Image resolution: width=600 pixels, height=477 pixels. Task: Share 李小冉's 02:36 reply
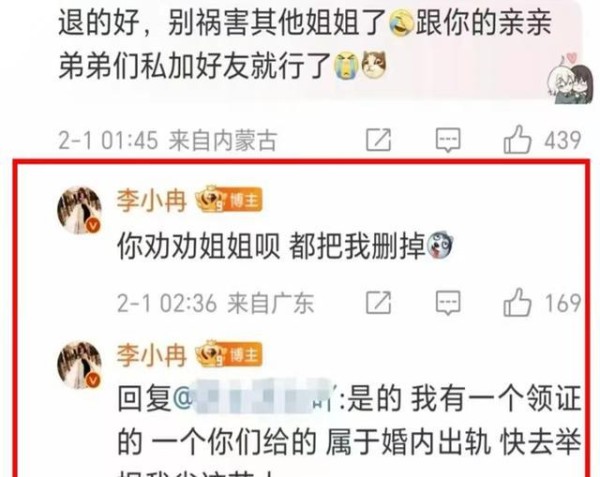378,303
